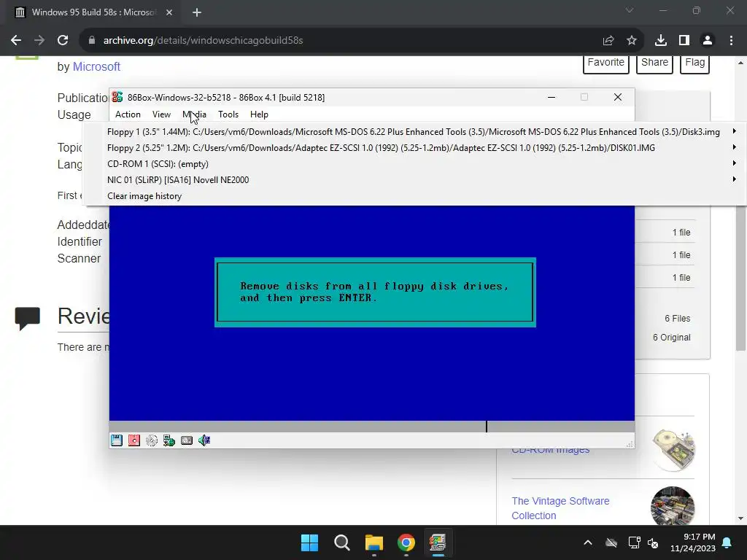This screenshot has height=560, width=747.
Task: Choose Clear image history
Action: 414,196
